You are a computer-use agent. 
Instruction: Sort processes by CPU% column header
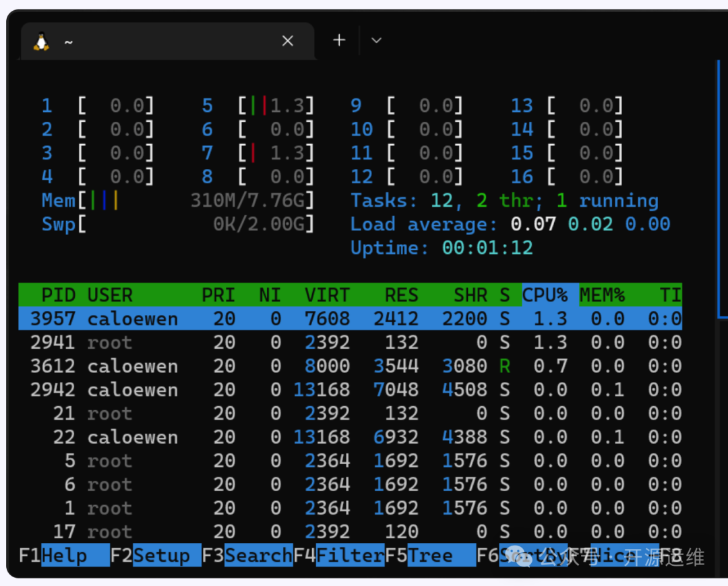[545, 295]
